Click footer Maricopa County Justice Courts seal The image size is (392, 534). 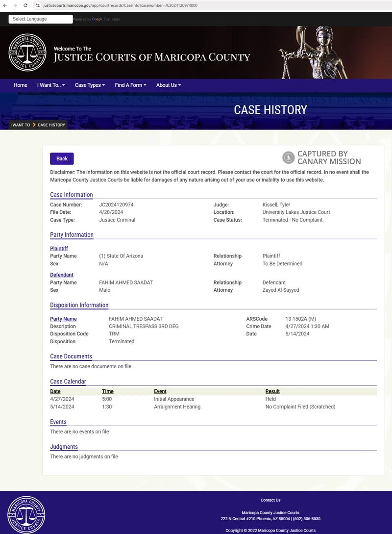coord(26,515)
